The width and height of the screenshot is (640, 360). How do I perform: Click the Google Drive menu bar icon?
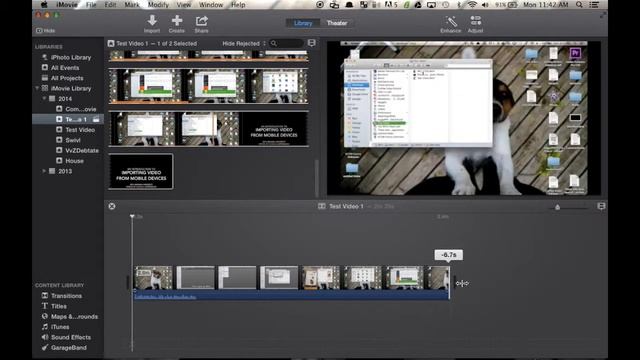point(418,5)
